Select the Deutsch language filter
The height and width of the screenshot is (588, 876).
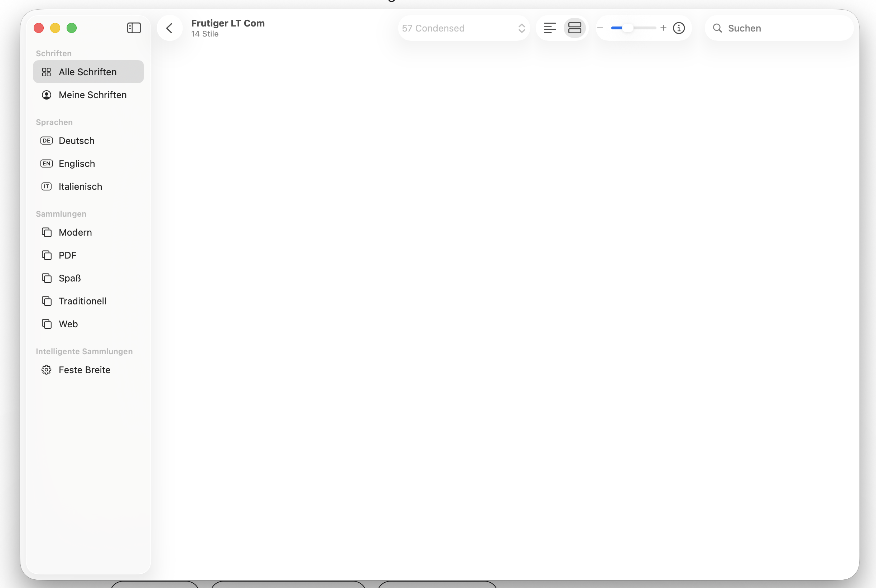[x=77, y=141]
